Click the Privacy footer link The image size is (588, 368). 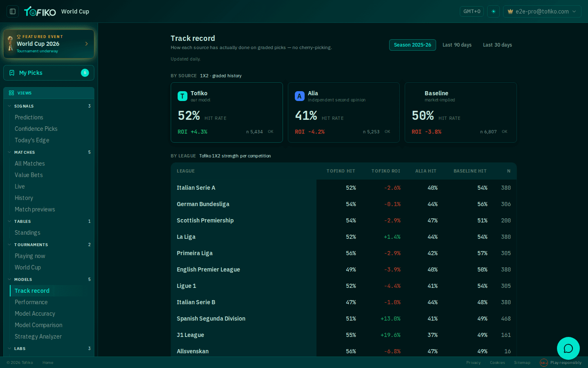(473, 363)
